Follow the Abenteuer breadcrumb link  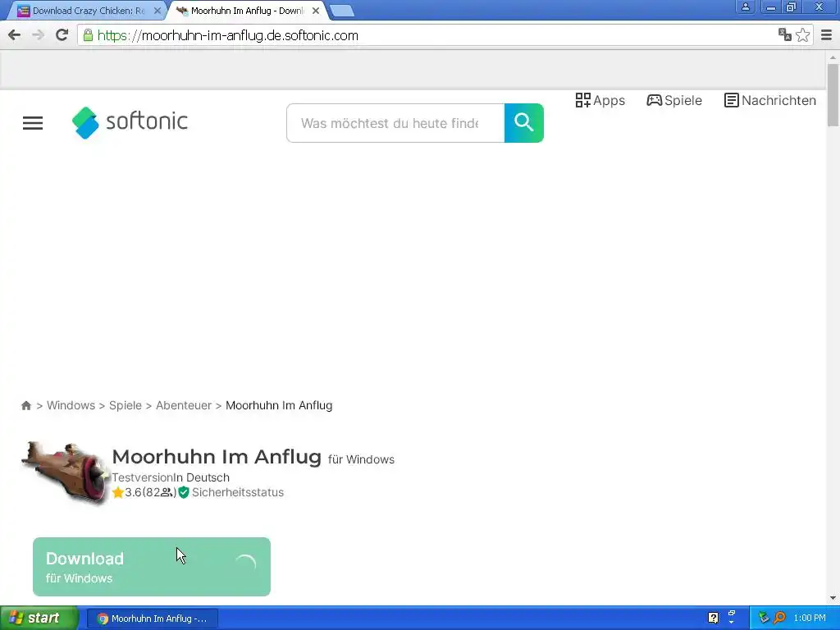click(x=183, y=405)
